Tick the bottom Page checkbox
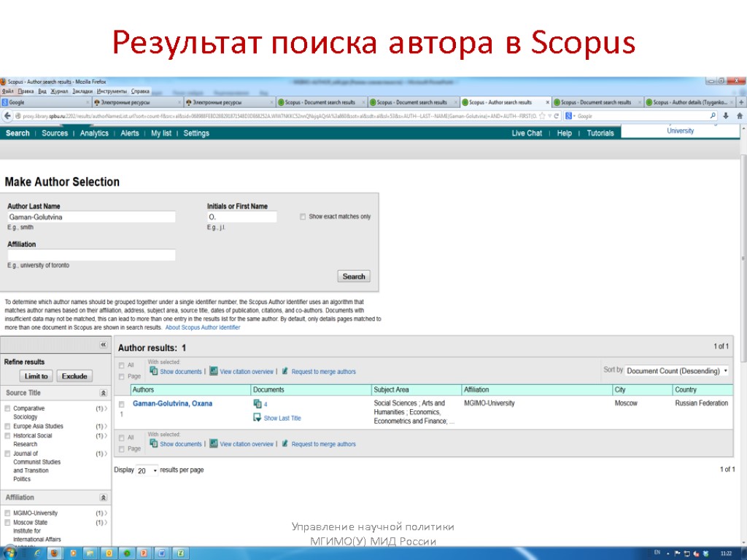747x560 pixels. tap(122, 449)
